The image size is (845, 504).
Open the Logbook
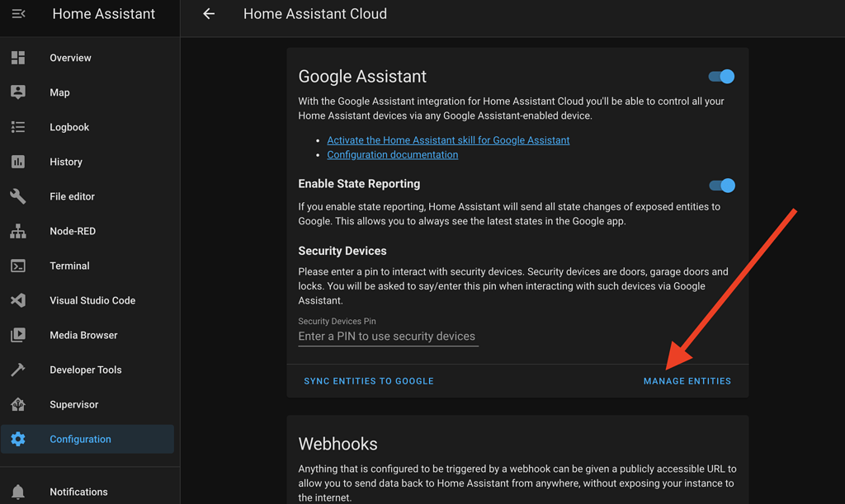(x=68, y=127)
